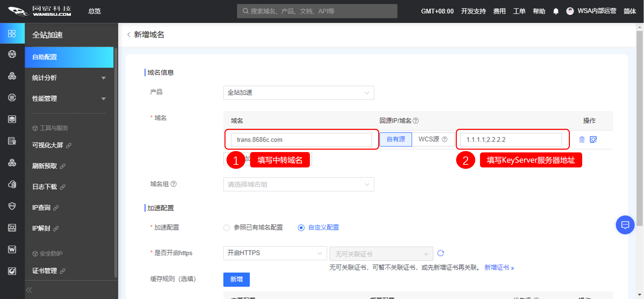The height and width of the screenshot is (299, 644).
Task: Click the search magnifier icon in header
Action: (x=245, y=11)
